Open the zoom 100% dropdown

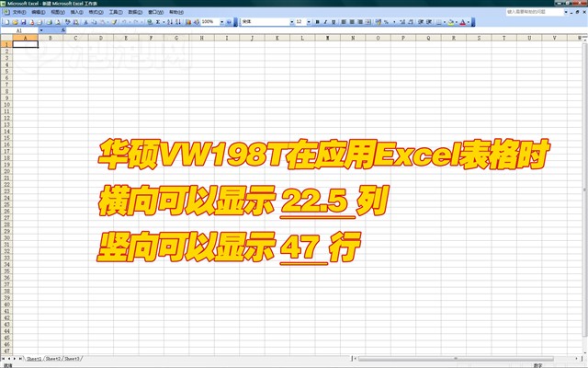coord(222,22)
